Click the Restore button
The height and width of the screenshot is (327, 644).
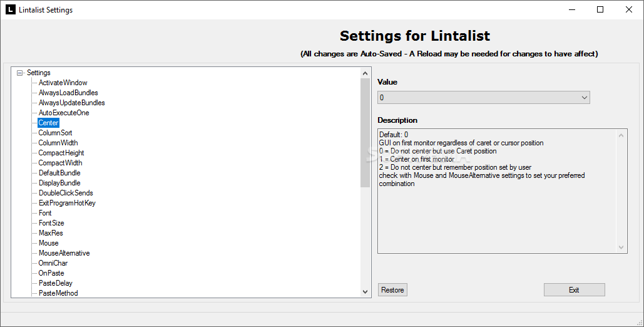(x=392, y=290)
